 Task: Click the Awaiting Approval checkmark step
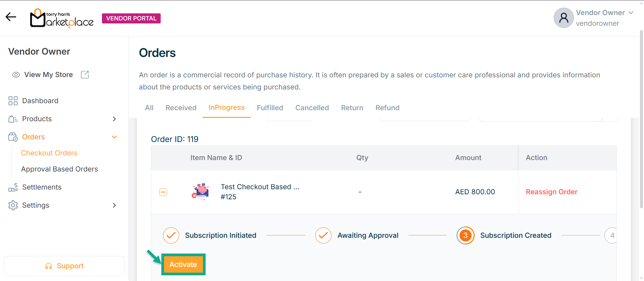(x=323, y=235)
